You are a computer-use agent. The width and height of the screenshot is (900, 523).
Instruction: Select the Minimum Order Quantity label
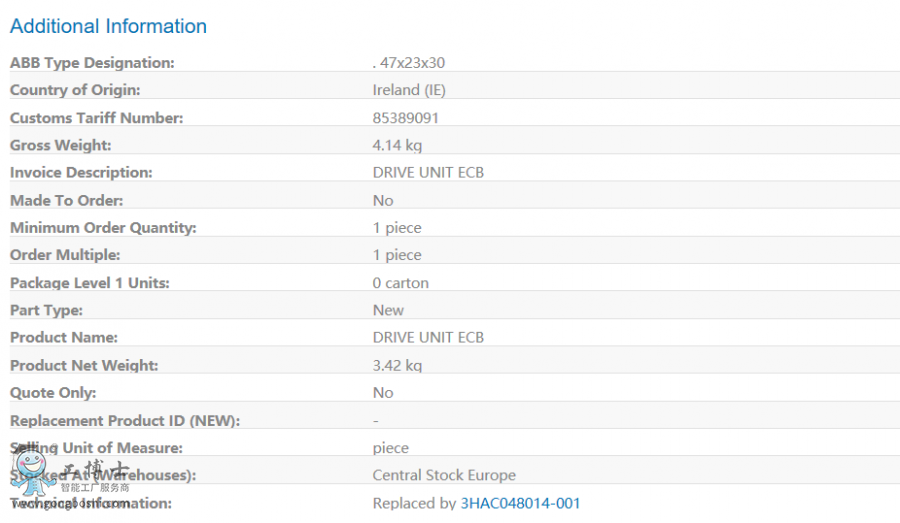(x=103, y=227)
